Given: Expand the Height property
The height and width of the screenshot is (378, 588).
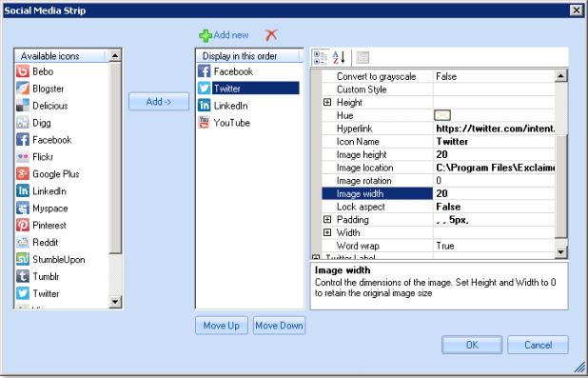Looking at the screenshot, I should 327,102.
